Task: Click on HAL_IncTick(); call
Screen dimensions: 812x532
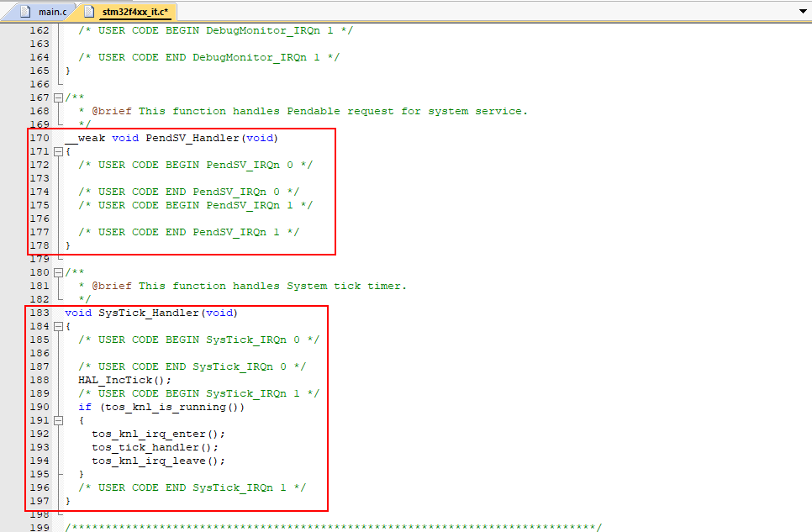Action: pyautogui.click(x=124, y=380)
